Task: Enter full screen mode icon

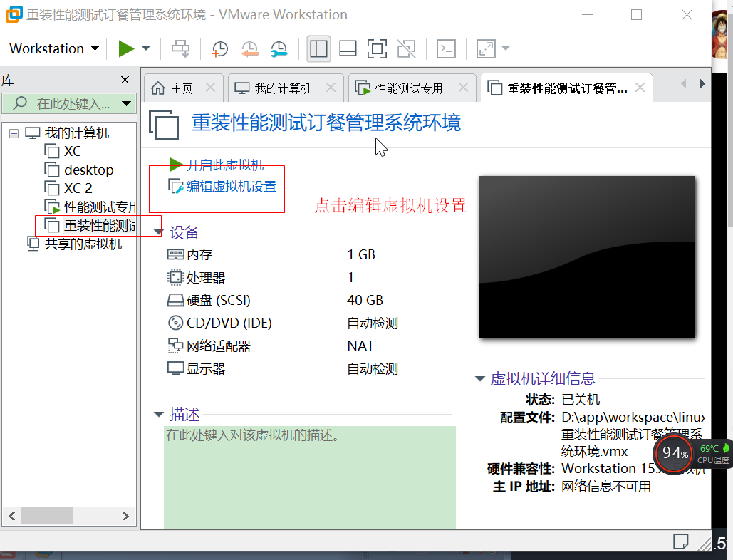Action: [x=377, y=48]
